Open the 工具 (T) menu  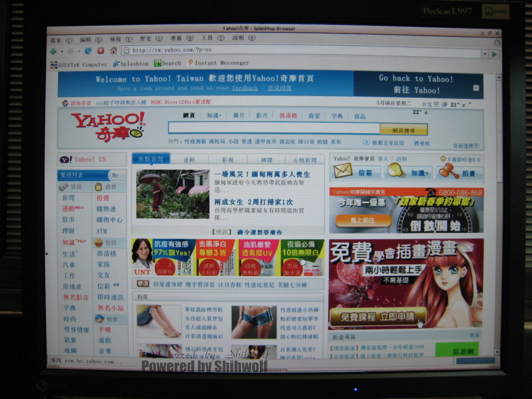(x=213, y=37)
